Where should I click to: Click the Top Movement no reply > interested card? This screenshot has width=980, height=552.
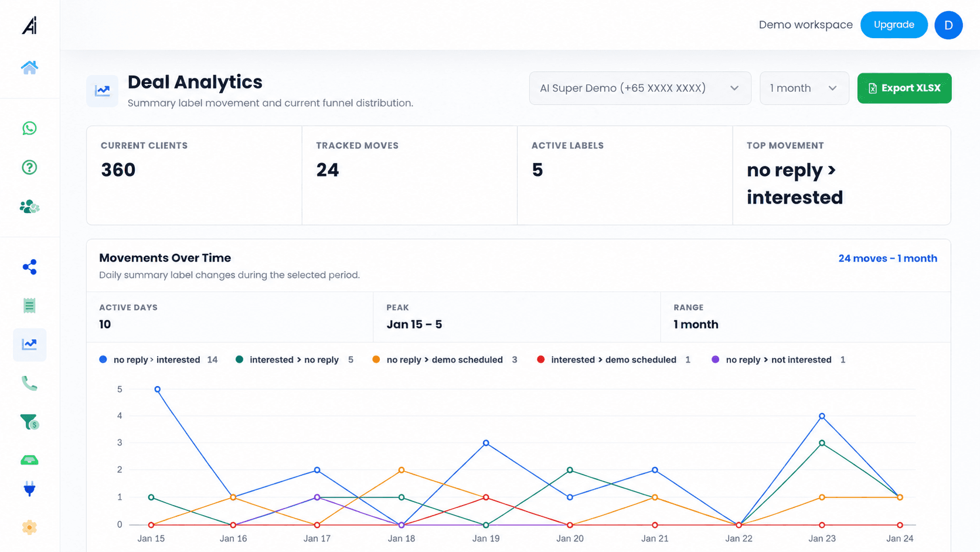[x=842, y=175]
